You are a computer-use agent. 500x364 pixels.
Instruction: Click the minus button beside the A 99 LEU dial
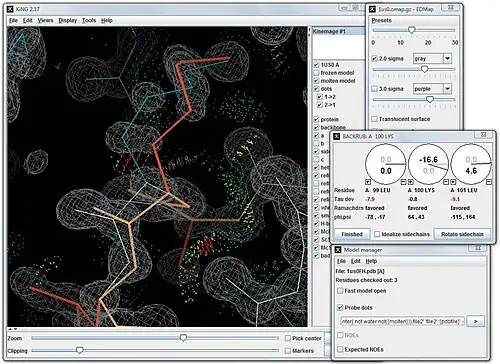pyautogui.click(x=403, y=182)
